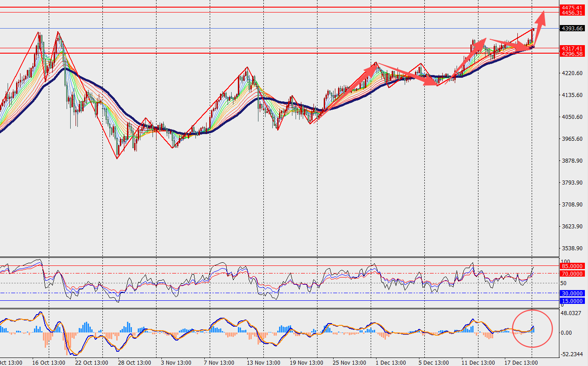
Task: Click the 85.0000 red indicator level label
Action: click(x=572, y=266)
